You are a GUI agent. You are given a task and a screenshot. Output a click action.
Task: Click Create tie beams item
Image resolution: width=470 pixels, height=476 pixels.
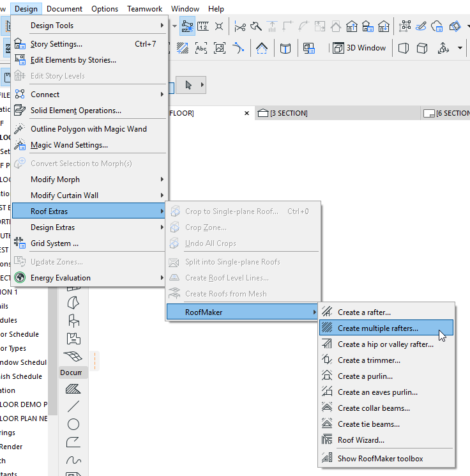386,424
